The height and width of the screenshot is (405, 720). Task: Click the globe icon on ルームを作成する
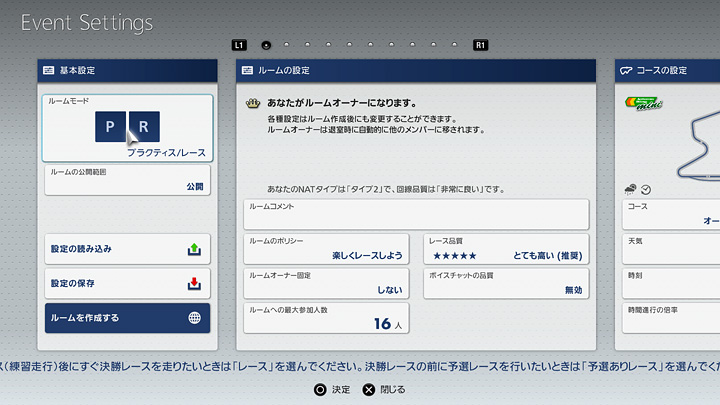tap(195, 319)
